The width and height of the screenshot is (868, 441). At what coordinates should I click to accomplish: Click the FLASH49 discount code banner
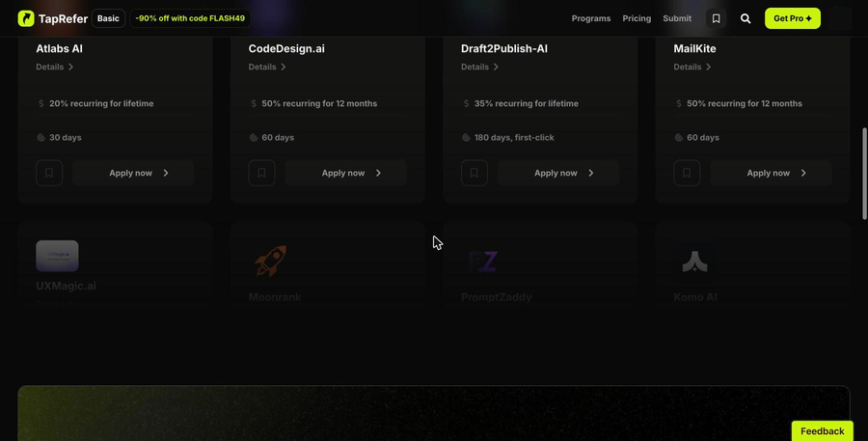[190, 18]
